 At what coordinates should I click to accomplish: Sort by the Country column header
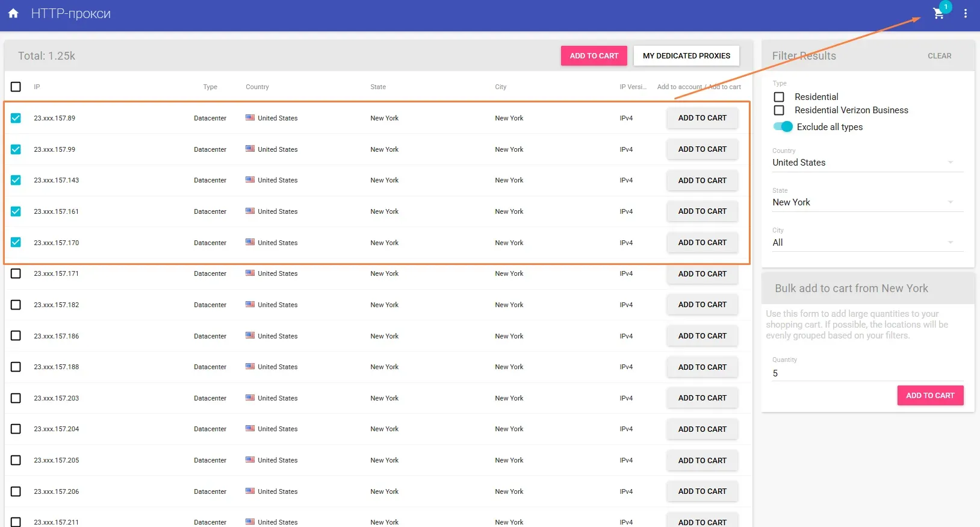coord(257,87)
